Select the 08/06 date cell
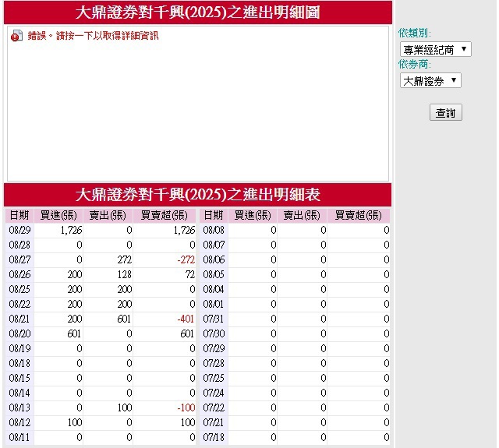The image size is (499, 448). (x=214, y=259)
